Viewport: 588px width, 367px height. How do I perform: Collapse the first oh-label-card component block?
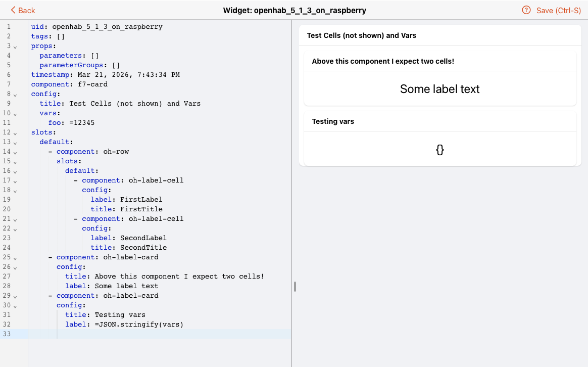click(x=15, y=258)
